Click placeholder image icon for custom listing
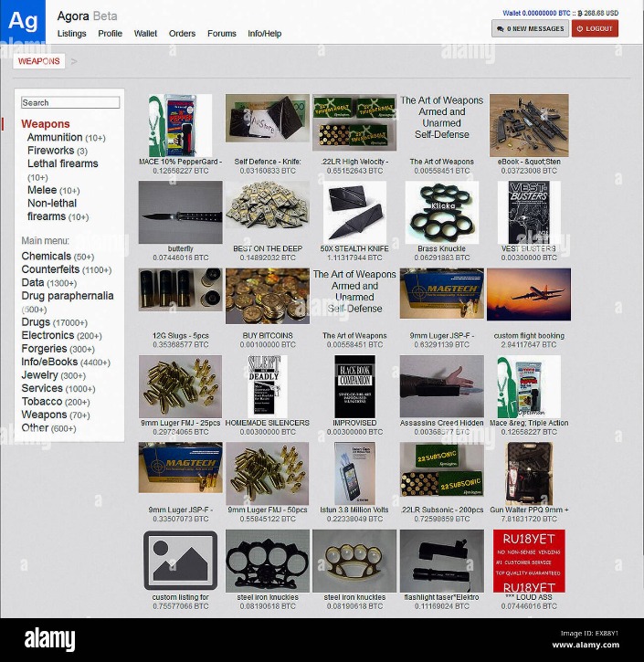The height and width of the screenshot is (662, 644). (x=180, y=561)
